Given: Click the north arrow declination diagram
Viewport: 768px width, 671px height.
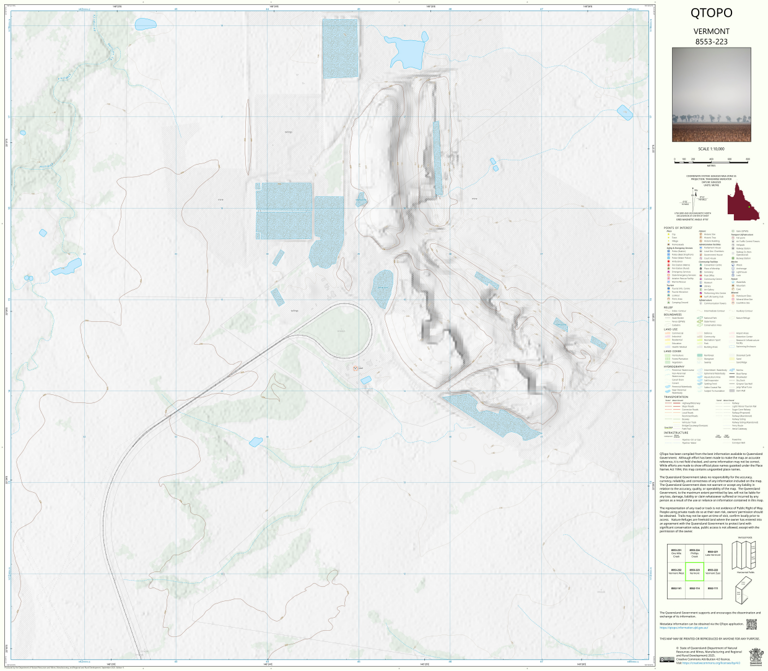Looking at the screenshot, I should pos(692,199).
